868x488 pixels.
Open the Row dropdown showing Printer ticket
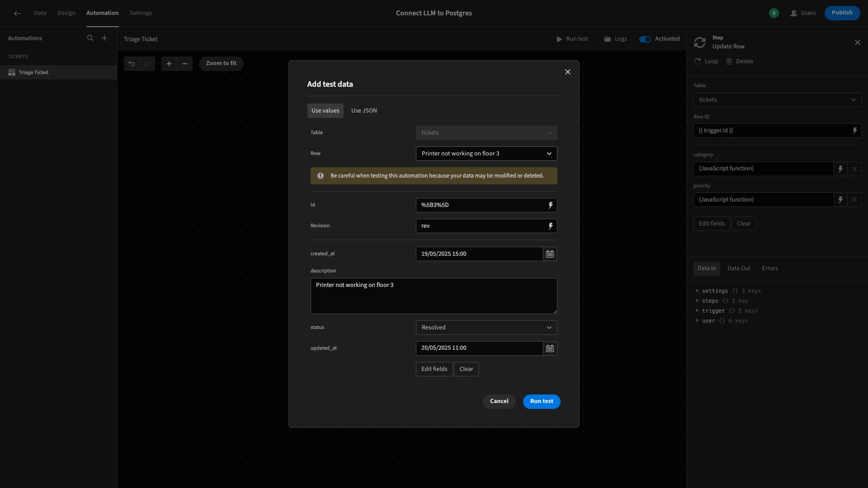tap(486, 154)
